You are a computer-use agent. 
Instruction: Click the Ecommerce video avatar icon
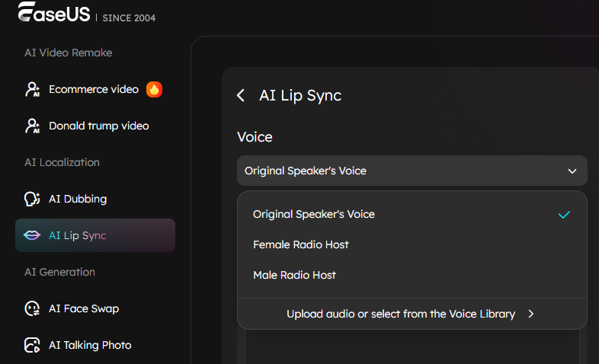point(33,89)
